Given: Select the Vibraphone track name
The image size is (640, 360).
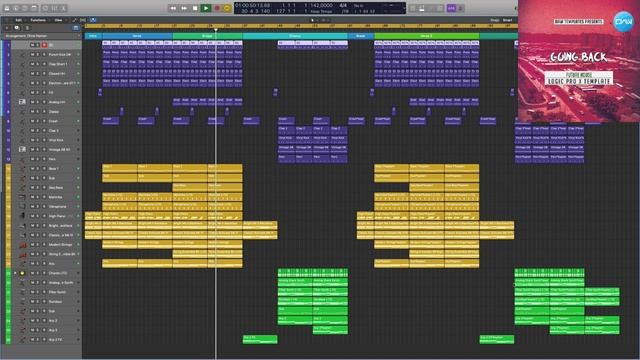Looking at the screenshot, I should pos(58,207).
